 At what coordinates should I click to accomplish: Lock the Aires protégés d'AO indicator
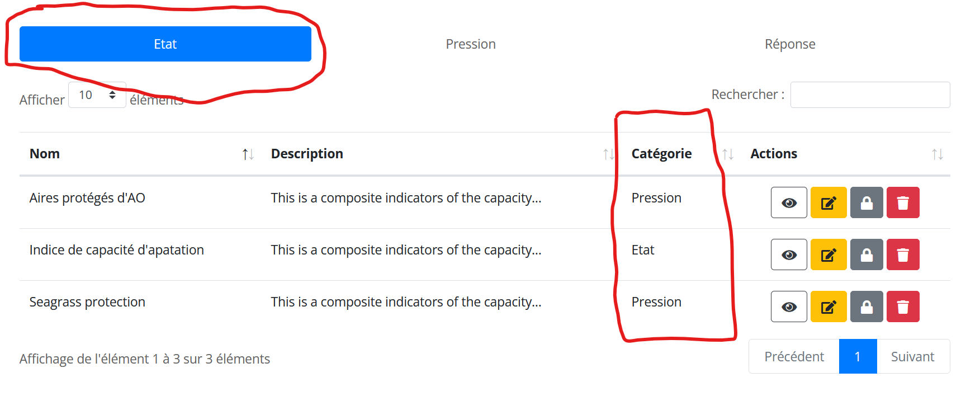867,202
